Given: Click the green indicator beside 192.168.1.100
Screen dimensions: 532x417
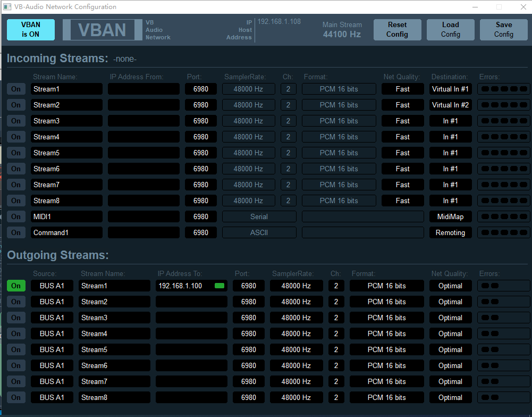Looking at the screenshot, I should coord(219,286).
